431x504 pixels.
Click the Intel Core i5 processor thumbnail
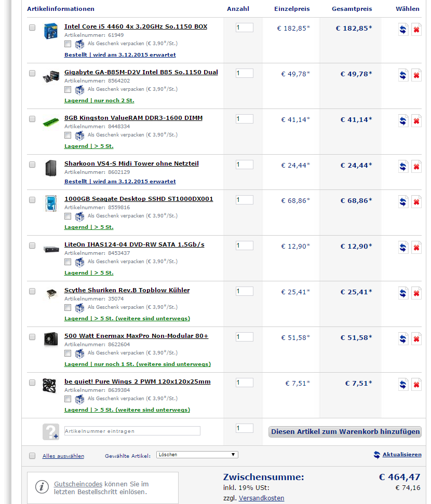click(51, 31)
